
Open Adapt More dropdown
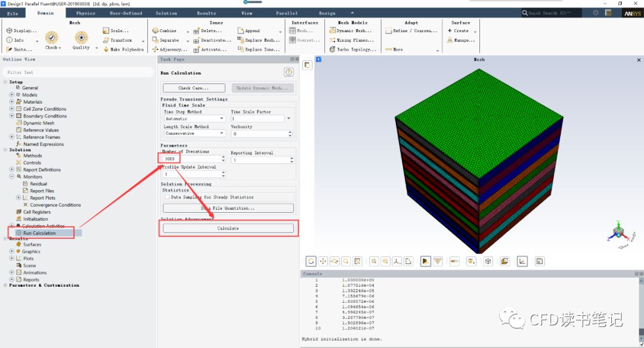pos(438,50)
